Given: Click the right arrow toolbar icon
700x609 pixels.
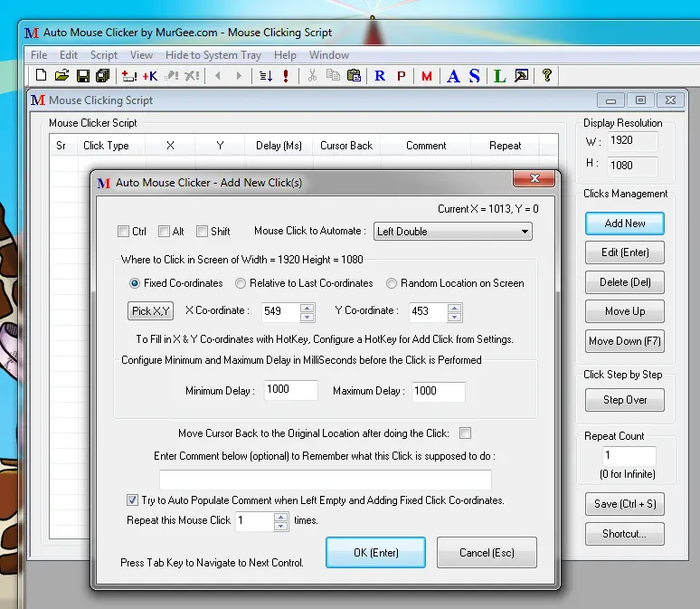Looking at the screenshot, I should click(x=239, y=75).
